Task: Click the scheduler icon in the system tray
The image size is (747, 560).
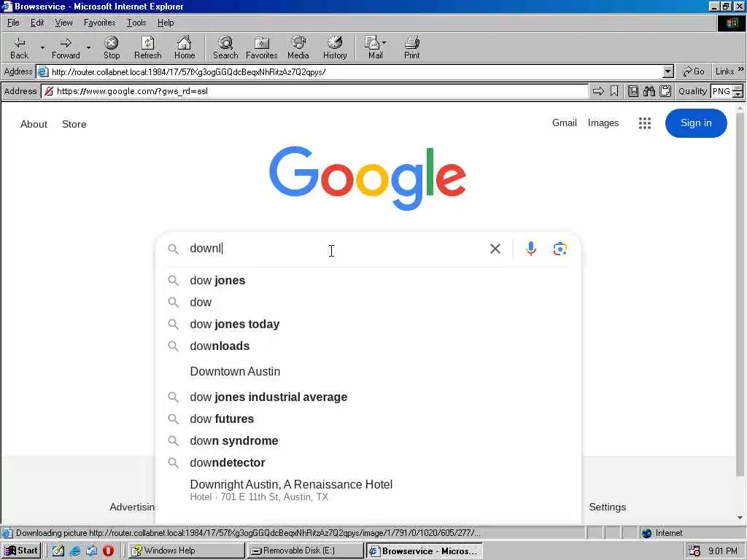Action: (694, 551)
